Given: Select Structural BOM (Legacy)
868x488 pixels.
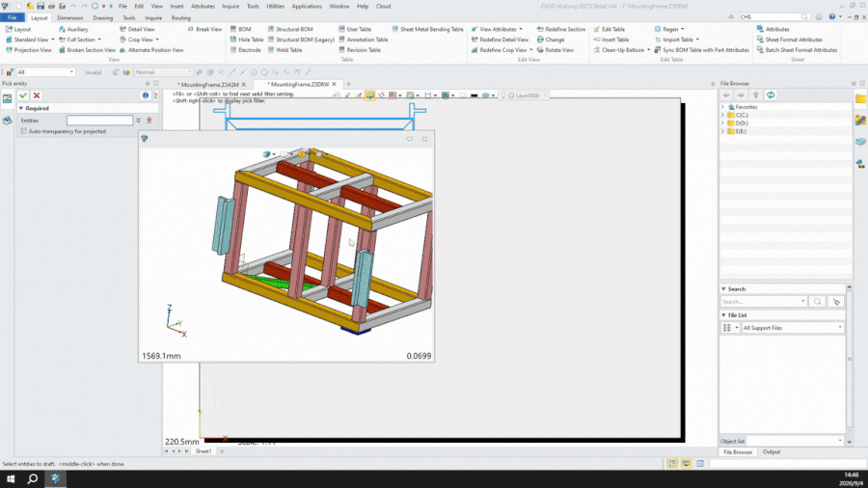Looking at the screenshot, I should pyautogui.click(x=301, y=40).
